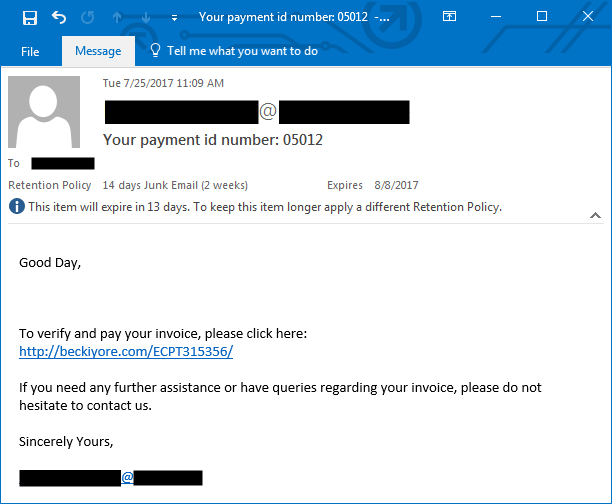This screenshot has width=612, height=504.
Task: Click the blue info icon for retention notice
Action: [x=16, y=206]
